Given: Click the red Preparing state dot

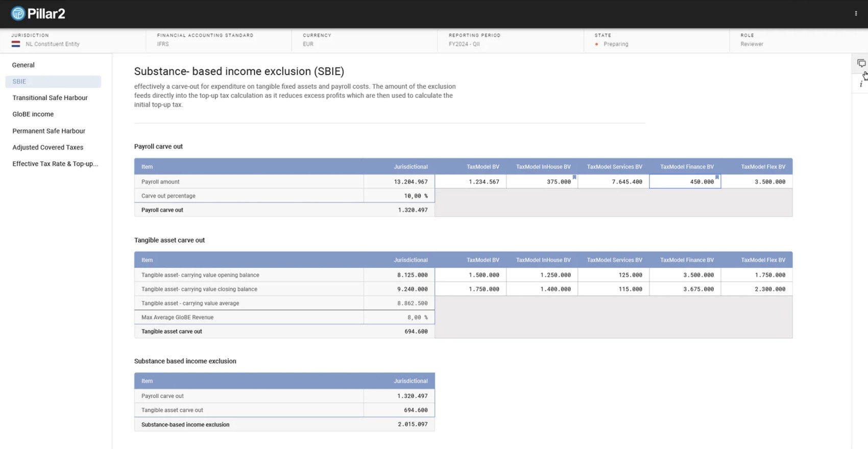Looking at the screenshot, I should pos(596,44).
